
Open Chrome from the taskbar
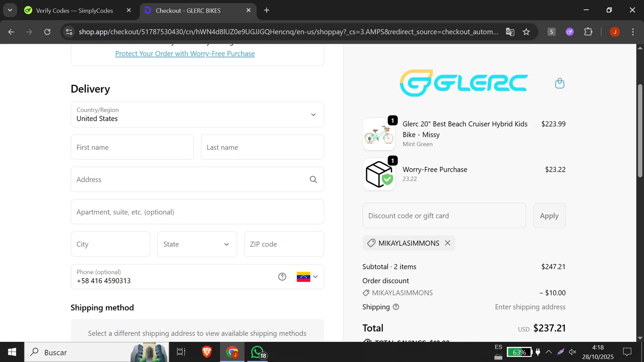[x=233, y=352]
